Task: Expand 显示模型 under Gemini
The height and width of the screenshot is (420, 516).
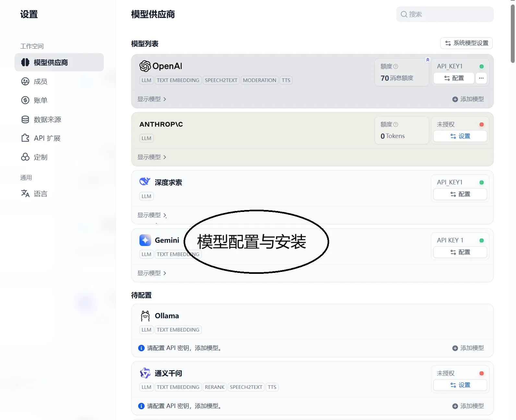Action: click(152, 273)
